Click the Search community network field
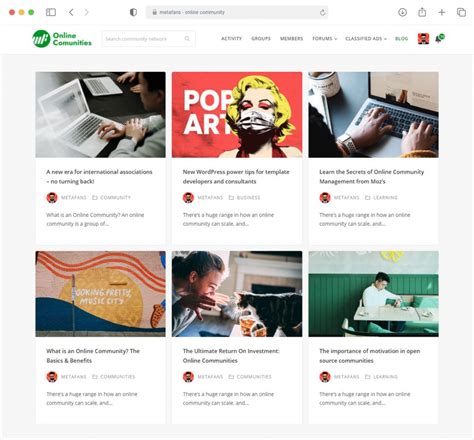This screenshot has width=474, height=440. coord(148,39)
